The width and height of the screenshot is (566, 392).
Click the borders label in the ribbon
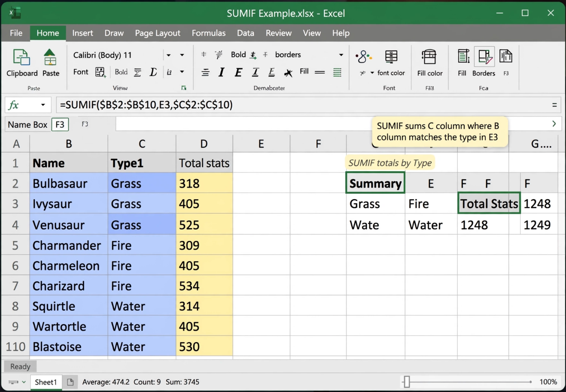[x=288, y=55]
